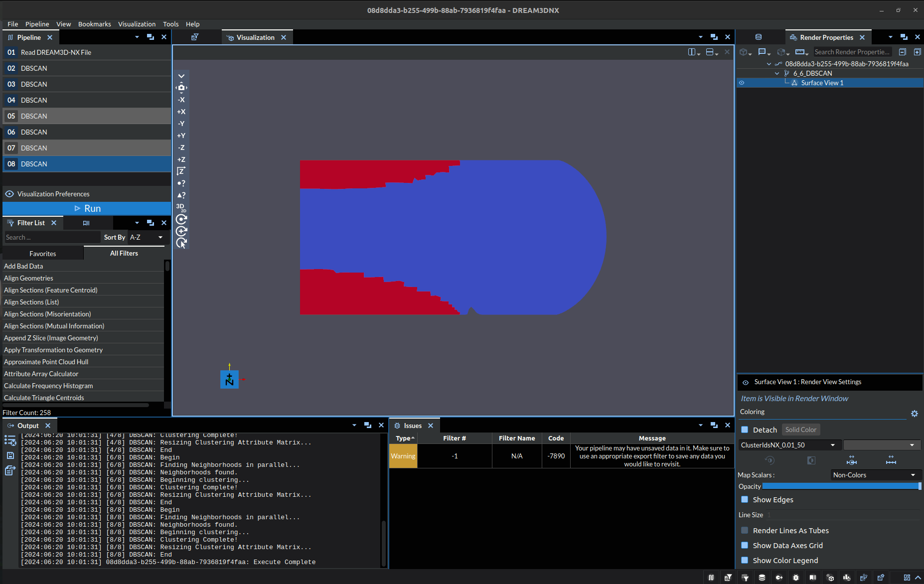This screenshot has width=924, height=584.
Task: Enable Show Color Legend checkbox
Action: 745,560
